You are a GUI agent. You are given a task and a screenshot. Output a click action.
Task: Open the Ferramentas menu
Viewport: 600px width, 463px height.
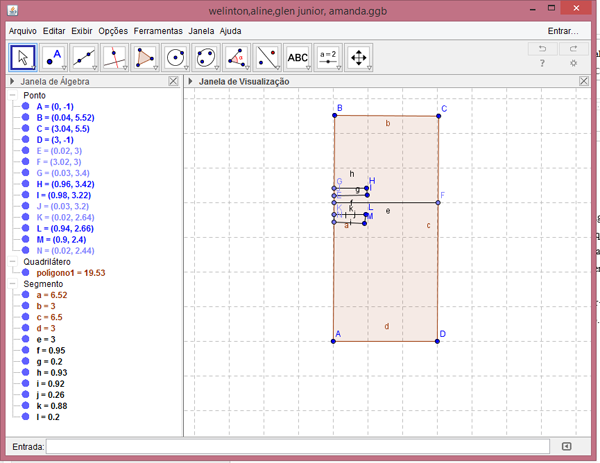[159, 31]
